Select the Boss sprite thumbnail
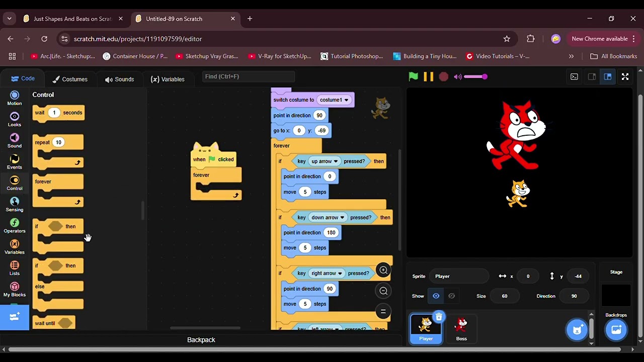Screen dimensions: 644x362 coord(461,328)
